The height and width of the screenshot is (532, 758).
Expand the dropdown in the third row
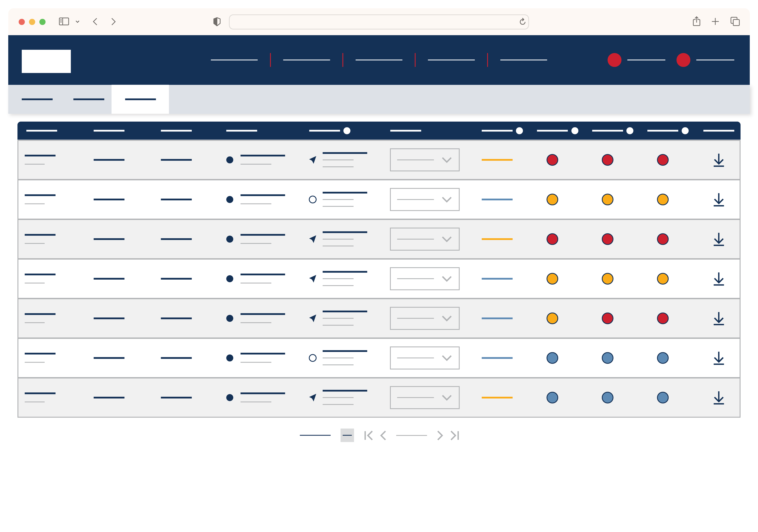coord(425,239)
